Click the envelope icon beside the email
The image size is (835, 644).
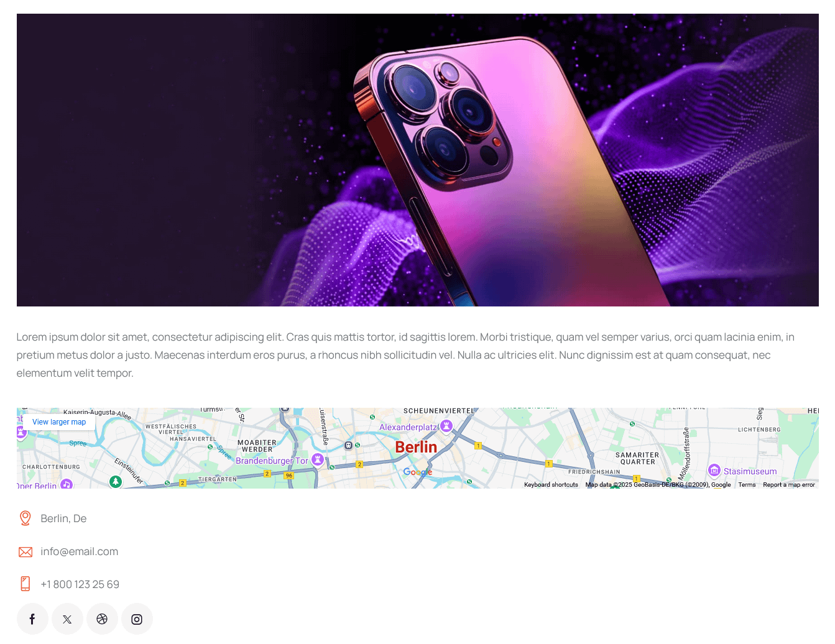point(25,552)
